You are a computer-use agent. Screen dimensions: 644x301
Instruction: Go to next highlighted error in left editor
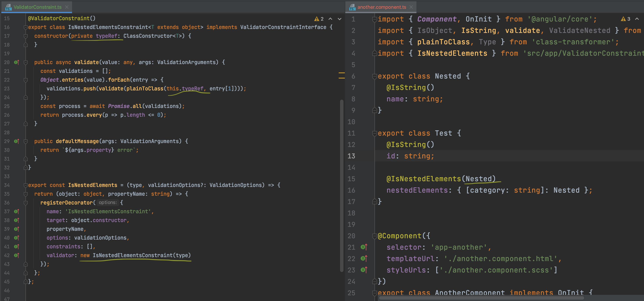point(340,19)
